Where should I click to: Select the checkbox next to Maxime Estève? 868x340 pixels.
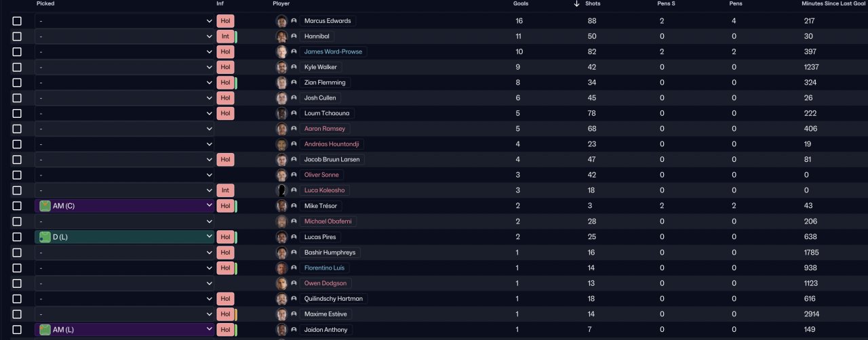[x=17, y=314]
